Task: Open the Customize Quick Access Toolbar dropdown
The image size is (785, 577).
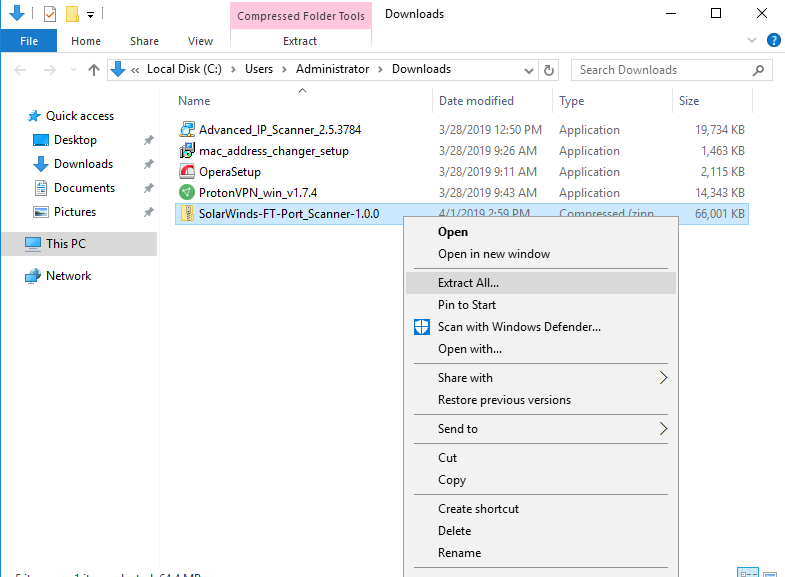Action: [91, 15]
